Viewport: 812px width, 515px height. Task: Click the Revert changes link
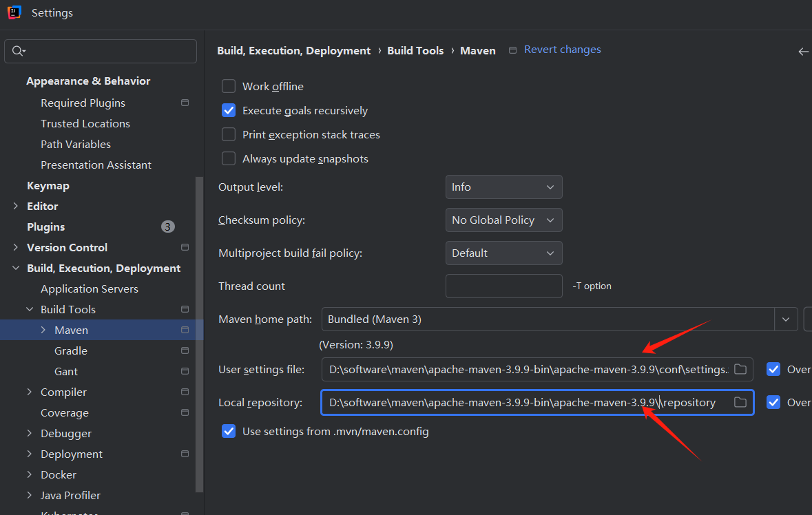[x=563, y=50]
